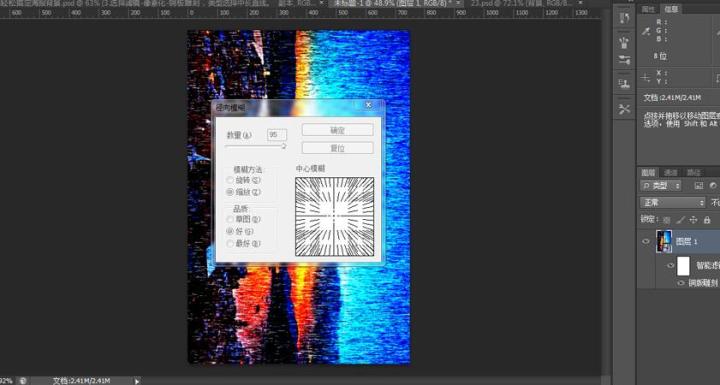This screenshot has width=720, height=385.
Task: Toggle visibility of the bottom filter entry
Action: [681, 283]
